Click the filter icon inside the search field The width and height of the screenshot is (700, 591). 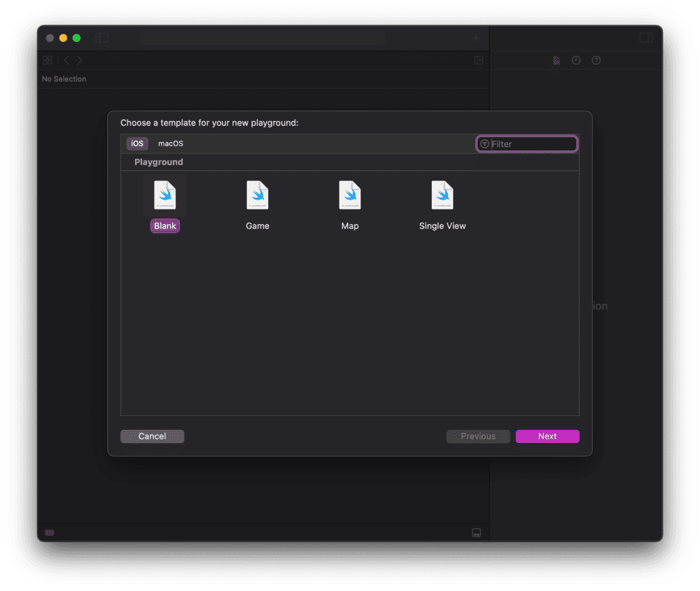(x=484, y=144)
